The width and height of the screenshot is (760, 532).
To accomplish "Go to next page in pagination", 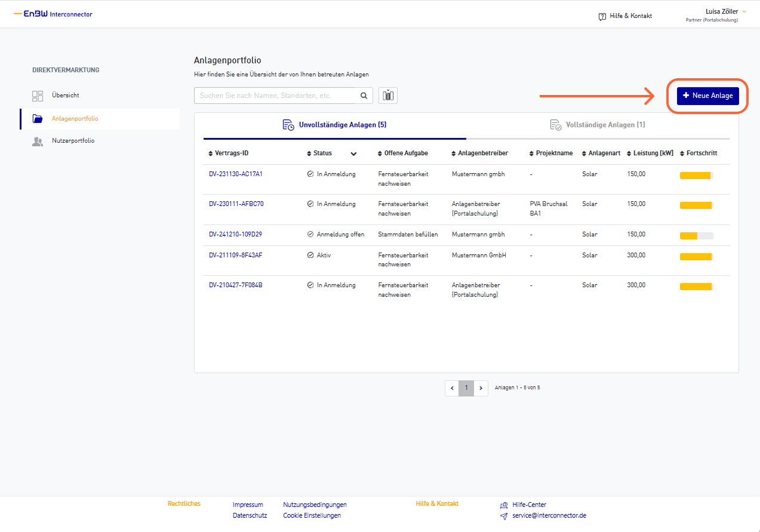I will (x=481, y=388).
